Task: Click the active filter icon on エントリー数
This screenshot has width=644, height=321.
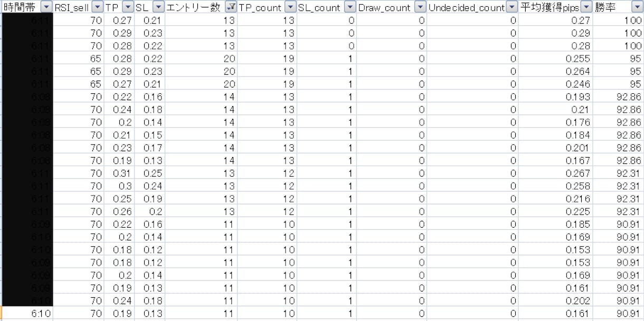Action: click(x=230, y=7)
